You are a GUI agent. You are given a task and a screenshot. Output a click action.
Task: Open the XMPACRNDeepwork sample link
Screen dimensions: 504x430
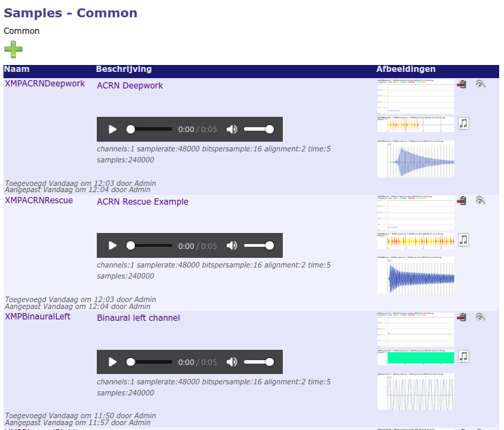click(45, 84)
